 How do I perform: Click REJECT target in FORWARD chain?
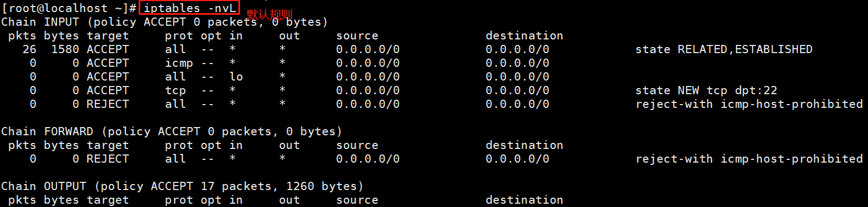click(108, 159)
